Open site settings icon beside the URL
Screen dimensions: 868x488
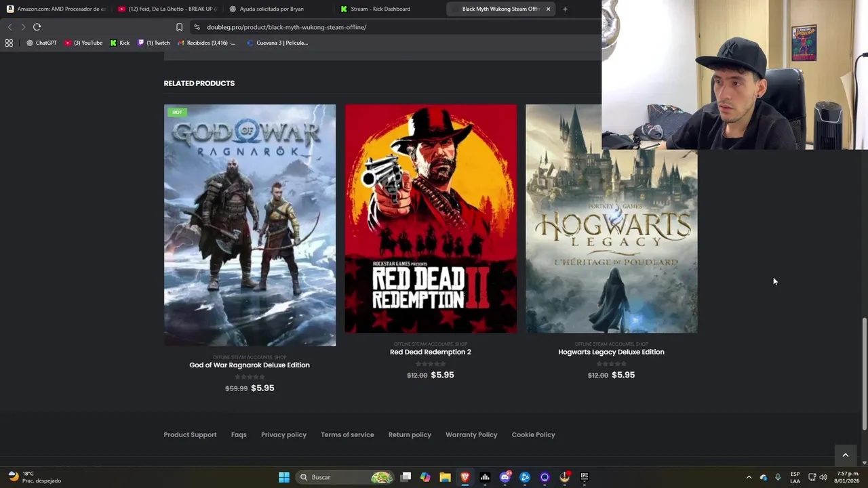(x=197, y=27)
